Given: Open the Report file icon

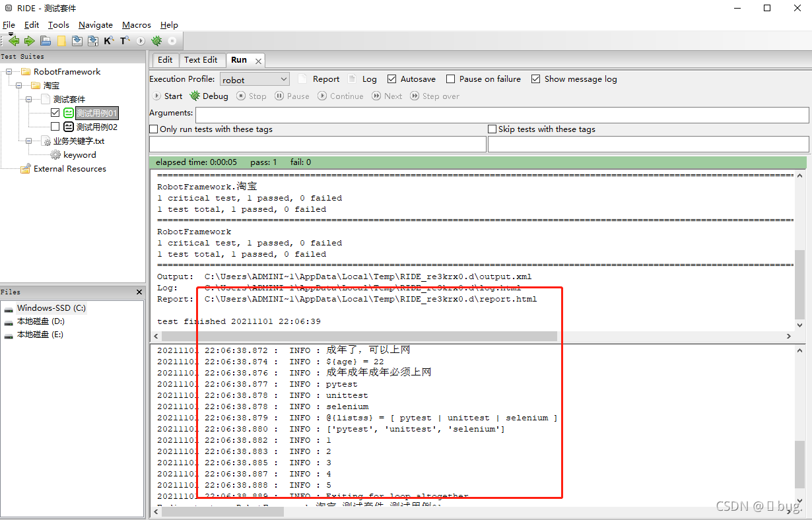Looking at the screenshot, I should (302, 79).
